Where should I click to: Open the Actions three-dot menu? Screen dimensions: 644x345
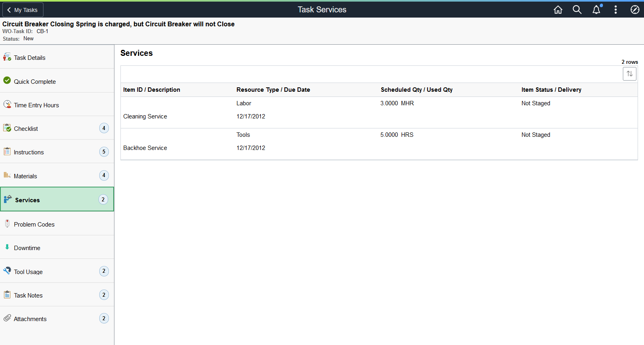(616, 10)
